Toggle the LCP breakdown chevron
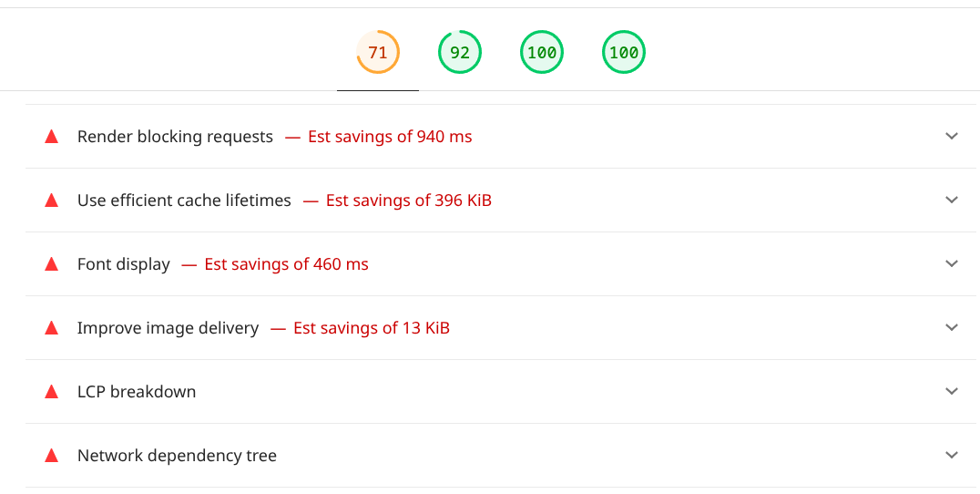 pos(952,391)
